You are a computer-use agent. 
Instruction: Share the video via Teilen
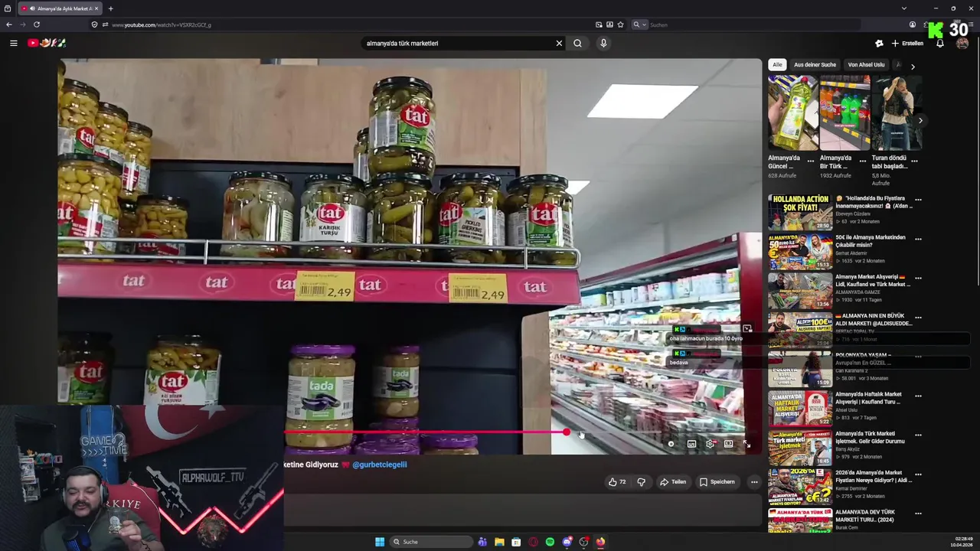pyautogui.click(x=673, y=482)
